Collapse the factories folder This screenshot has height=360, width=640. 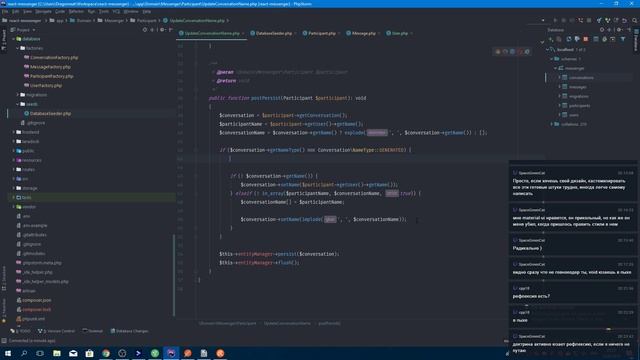coord(18,48)
